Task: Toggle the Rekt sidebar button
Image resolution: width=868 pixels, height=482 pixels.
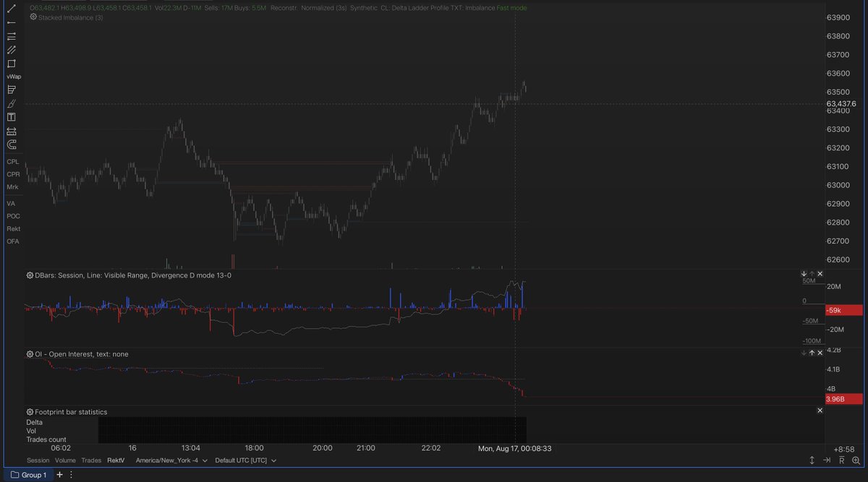Action: tap(13, 228)
